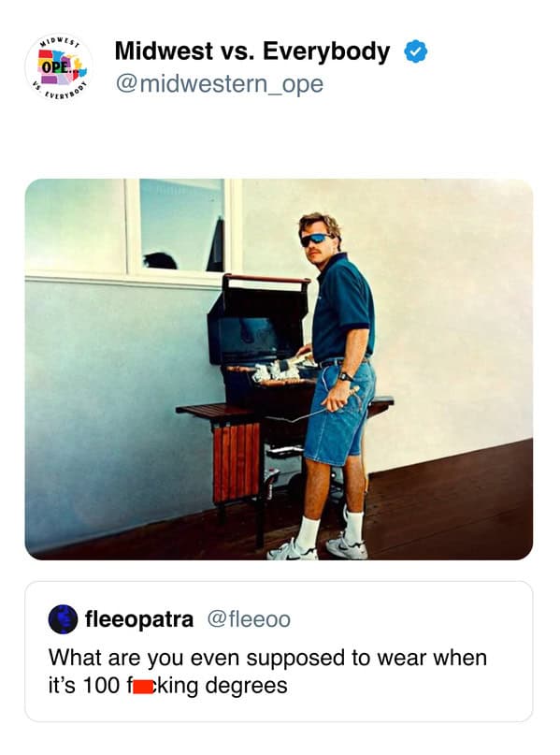Click the red censor block in the tweet
Screen dimensions: 560x755
click(x=143, y=687)
